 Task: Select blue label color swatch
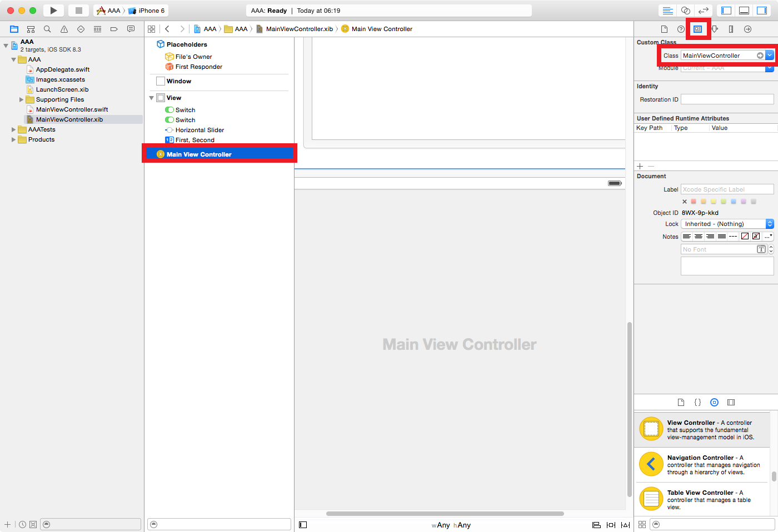click(734, 202)
